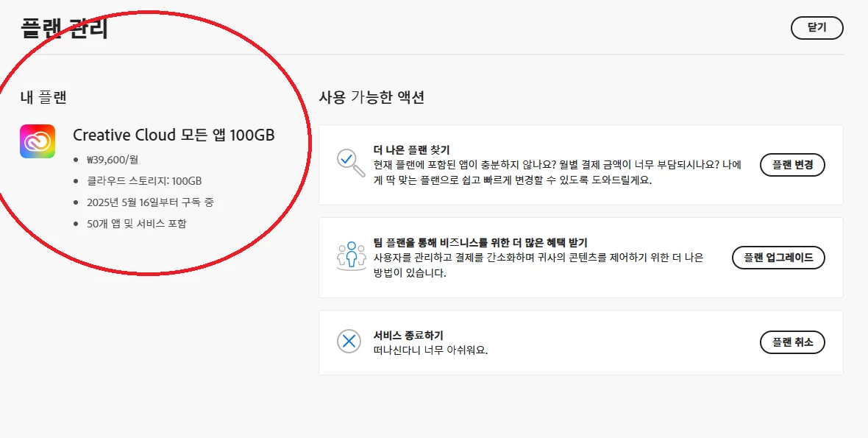
Task: Click the magnifier checkmark icon for 더 나은 플랜 찾기
Action: [351, 163]
